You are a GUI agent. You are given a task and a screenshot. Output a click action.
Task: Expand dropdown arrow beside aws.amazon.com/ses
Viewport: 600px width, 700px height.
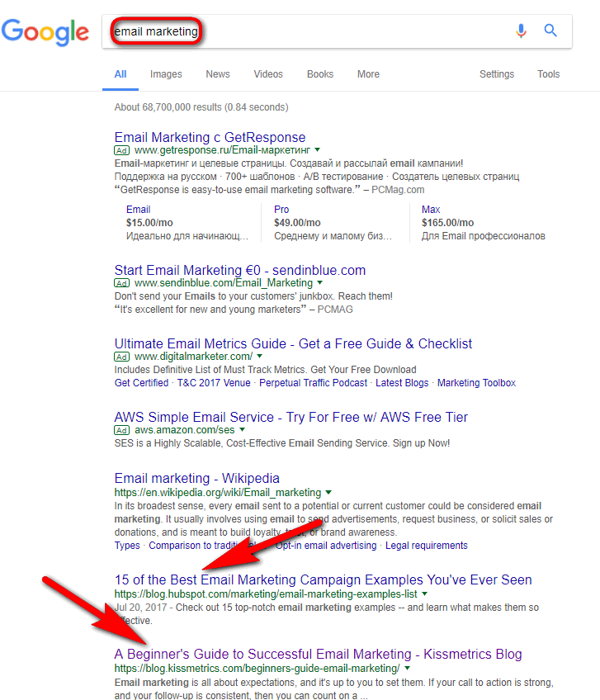[x=243, y=429]
